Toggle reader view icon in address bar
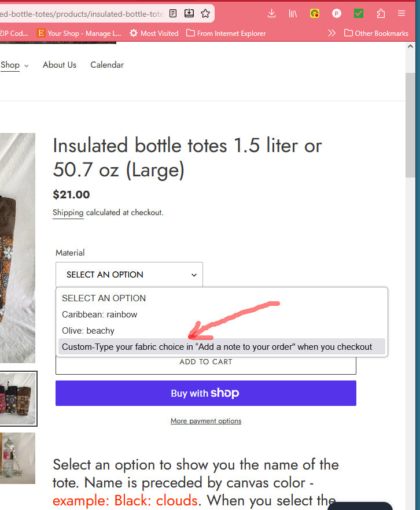This screenshot has height=510, width=420. [173, 13]
